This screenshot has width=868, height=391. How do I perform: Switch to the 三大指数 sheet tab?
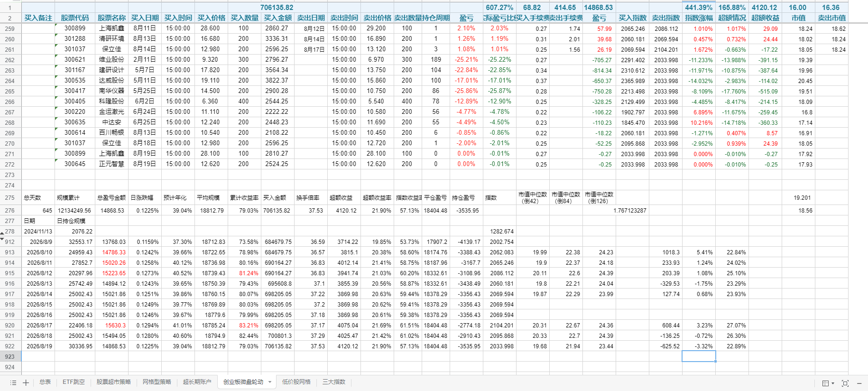334,382
